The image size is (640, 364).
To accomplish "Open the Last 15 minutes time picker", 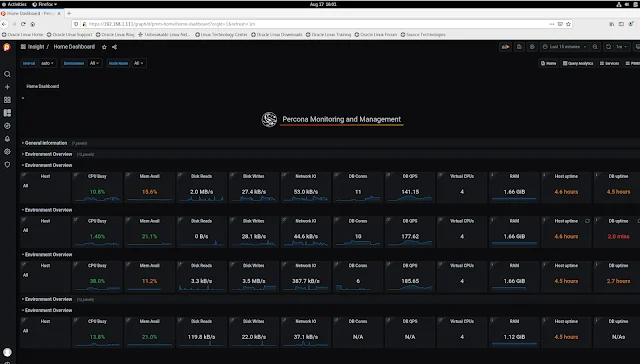I will pyautogui.click(x=564, y=47).
